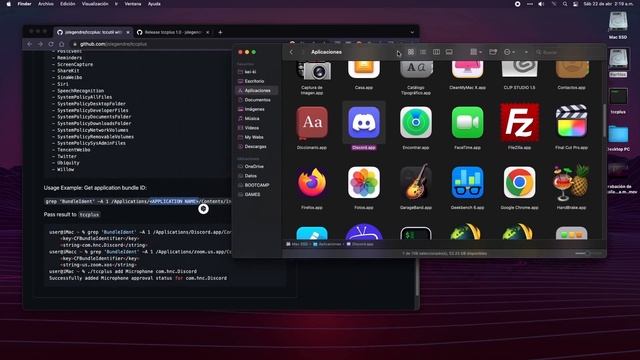This screenshot has height=360, width=640.
Task: Reload the GitHub page in browser
Action: (51, 44)
